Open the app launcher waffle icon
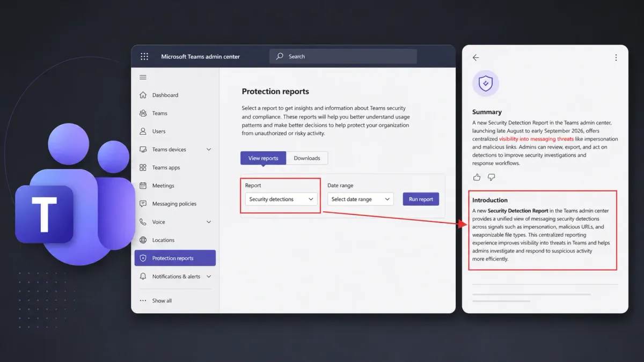Image resolution: width=644 pixels, height=362 pixels. tap(144, 56)
